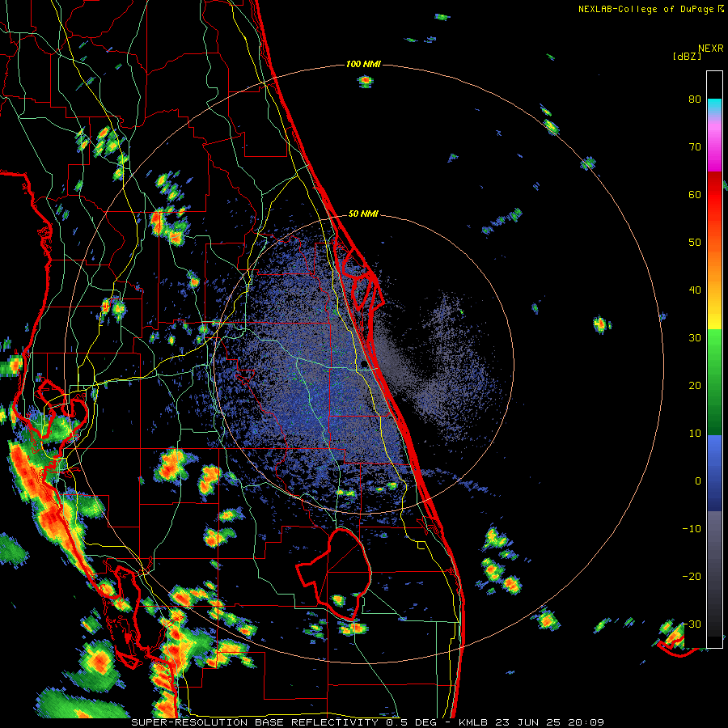Click the 50 value on dBZ scale
Image resolution: width=728 pixels, height=728 pixels.
click(x=695, y=243)
